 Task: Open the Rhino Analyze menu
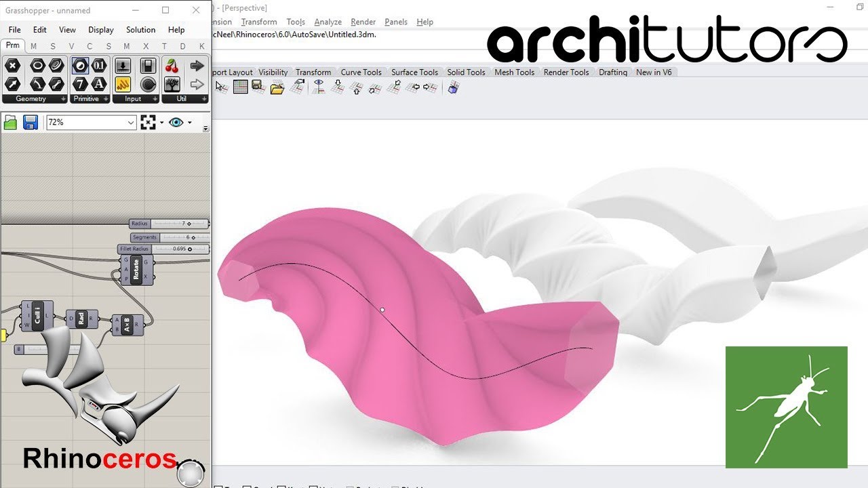[328, 22]
